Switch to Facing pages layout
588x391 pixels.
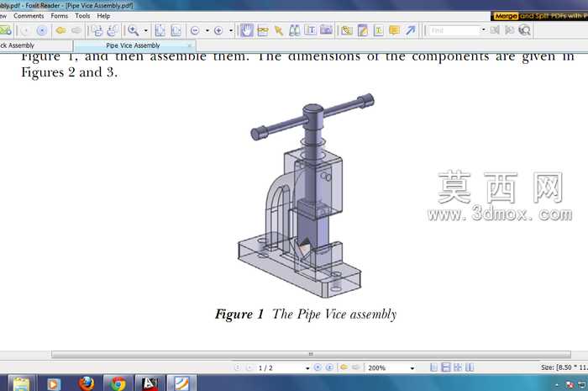pyautogui.click(x=470, y=367)
